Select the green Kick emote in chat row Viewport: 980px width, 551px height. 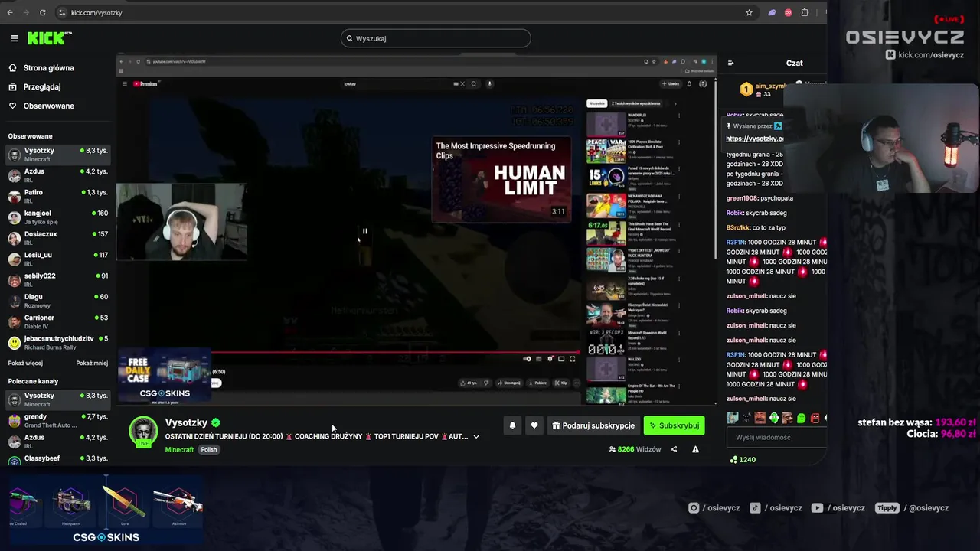click(x=802, y=418)
